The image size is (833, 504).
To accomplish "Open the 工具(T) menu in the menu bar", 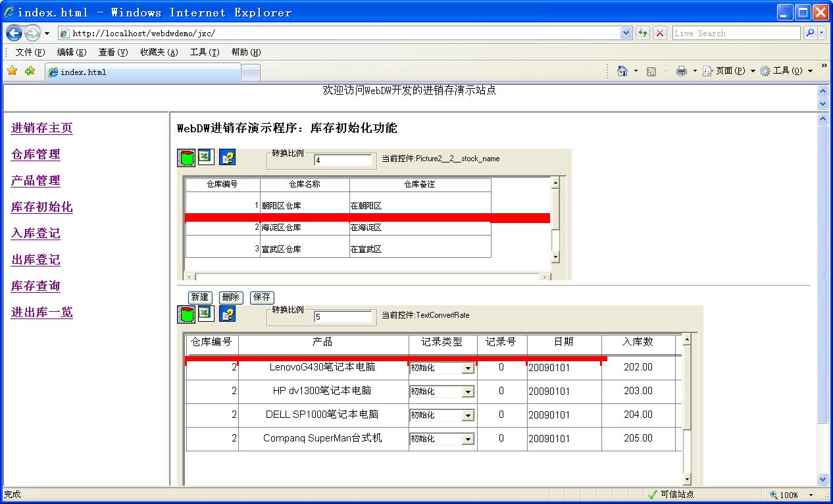I will [205, 53].
